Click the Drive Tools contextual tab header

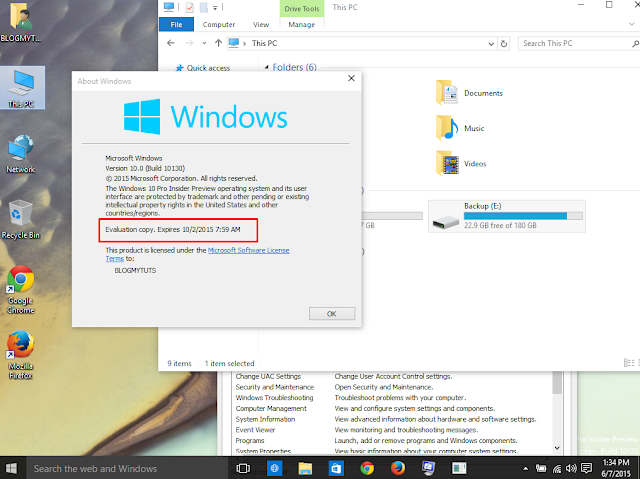[302, 9]
